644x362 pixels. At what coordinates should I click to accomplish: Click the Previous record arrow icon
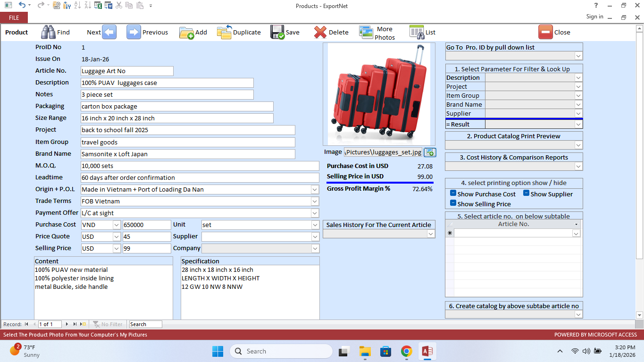[134, 32]
